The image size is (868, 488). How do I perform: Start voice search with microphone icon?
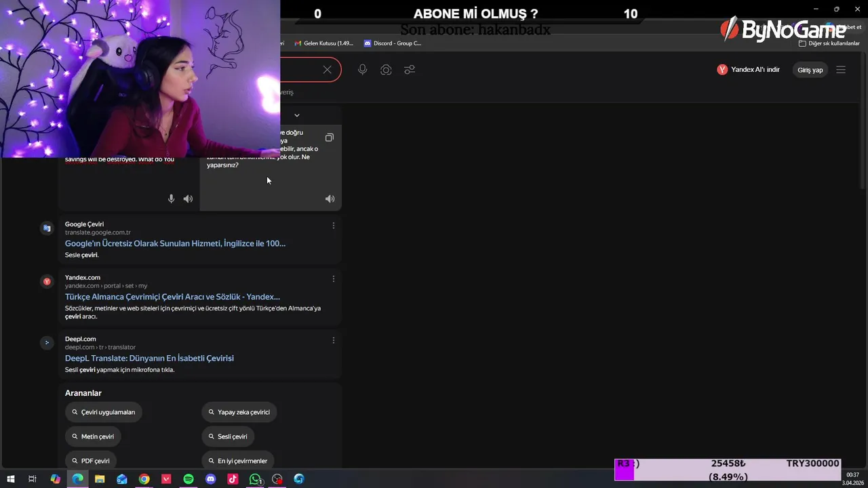363,70
